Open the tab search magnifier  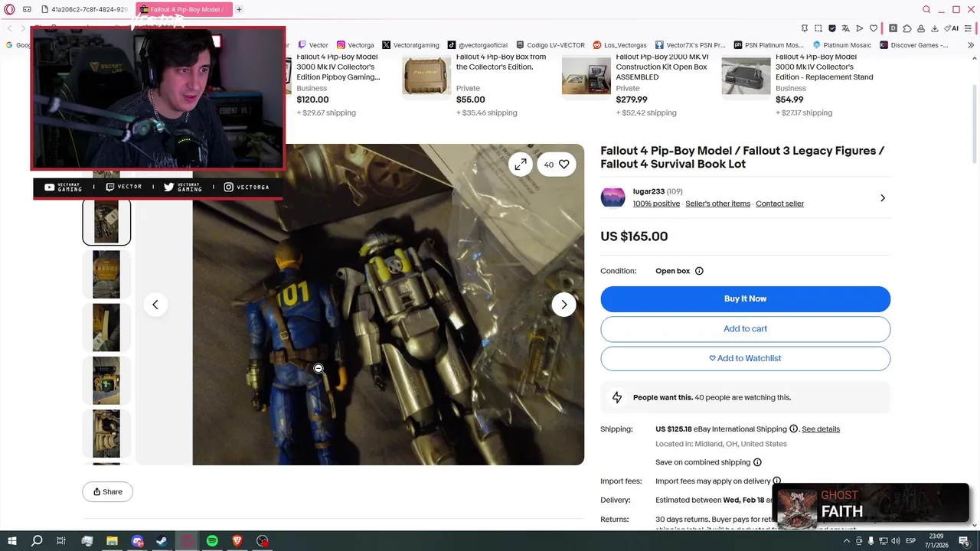point(926,9)
